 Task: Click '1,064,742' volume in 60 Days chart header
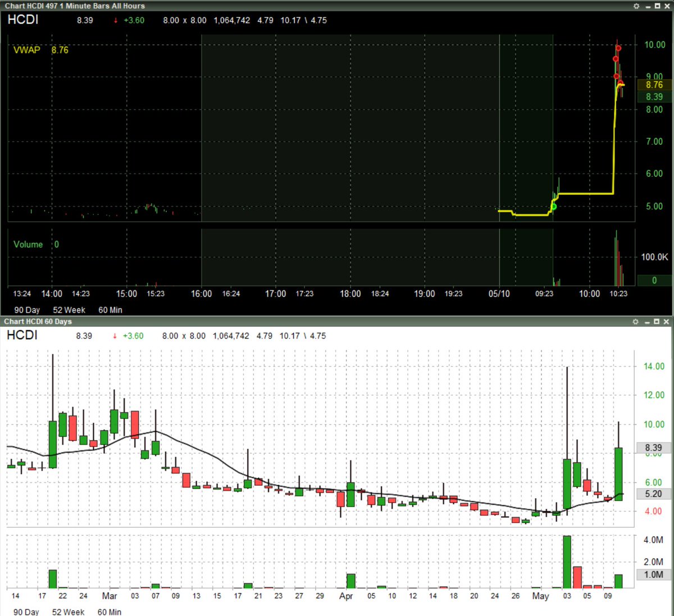point(231,336)
